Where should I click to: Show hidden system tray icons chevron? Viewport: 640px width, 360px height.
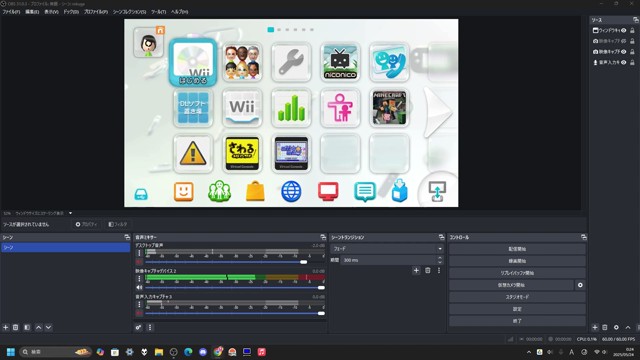529,352
